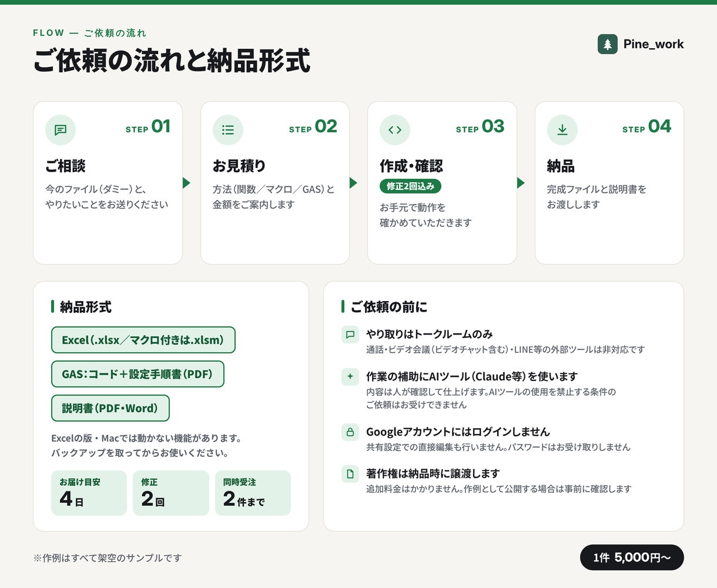
Task: Click the download icon in STEP 04
Action: (562, 130)
